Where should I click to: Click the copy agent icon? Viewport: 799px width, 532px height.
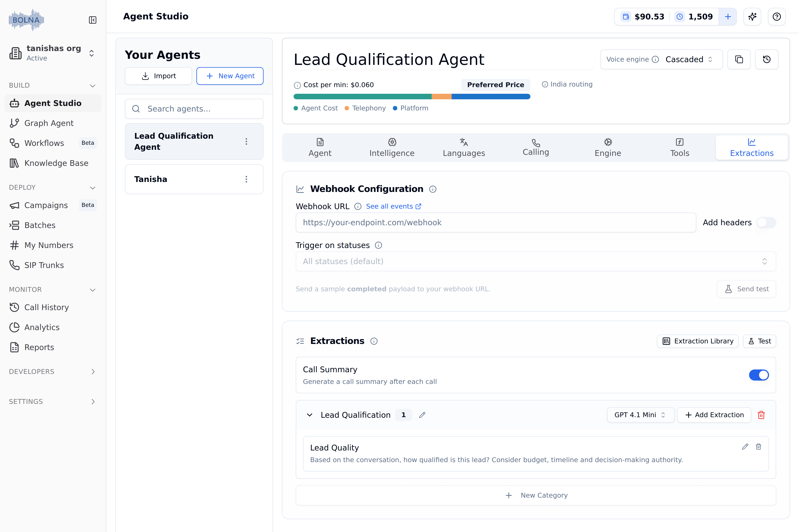tap(739, 59)
